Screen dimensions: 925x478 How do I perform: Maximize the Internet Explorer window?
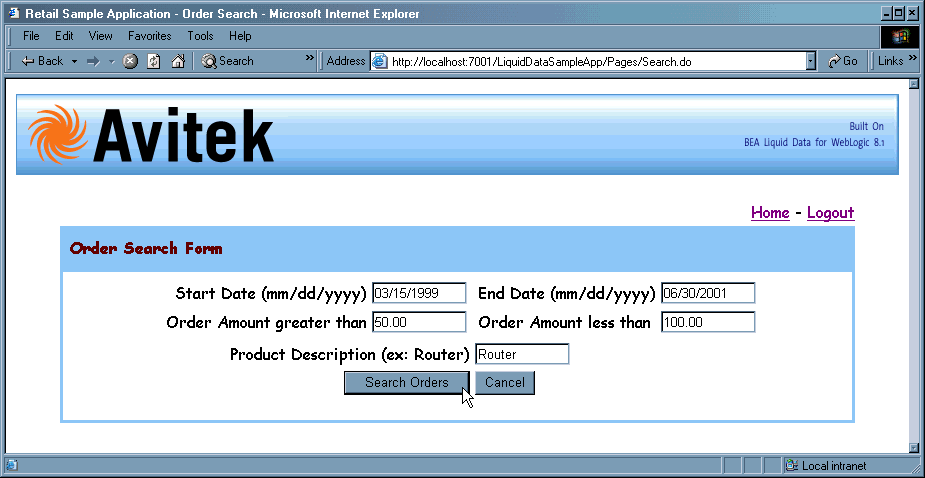[x=898, y=13]
